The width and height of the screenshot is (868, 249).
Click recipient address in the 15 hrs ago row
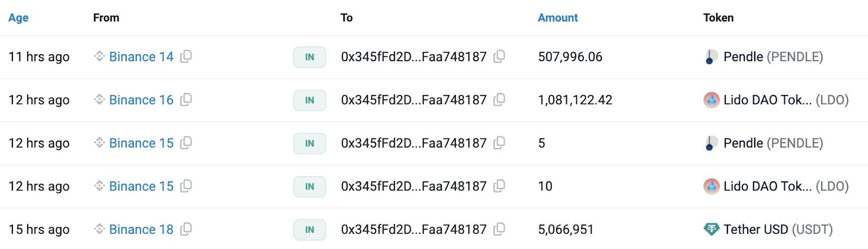(x=413, y=229)
